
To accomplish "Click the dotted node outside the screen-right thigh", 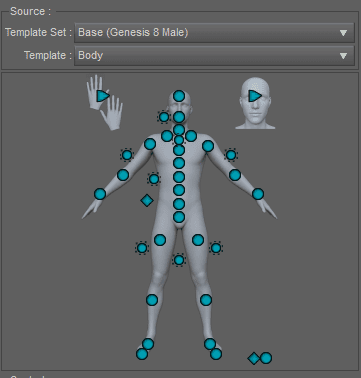I will (x=216, y=248).
